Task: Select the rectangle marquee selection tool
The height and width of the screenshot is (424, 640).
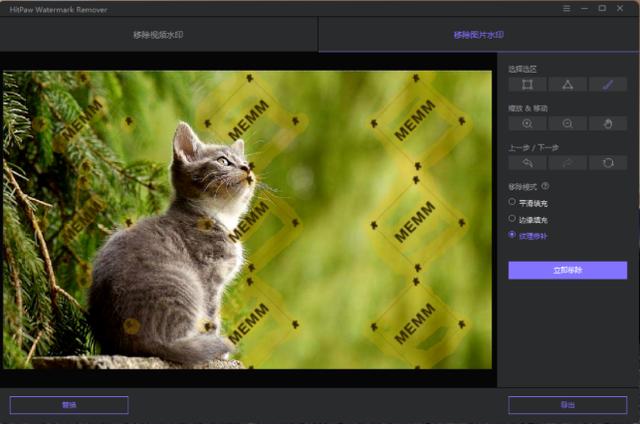Action: click(527, 85)
